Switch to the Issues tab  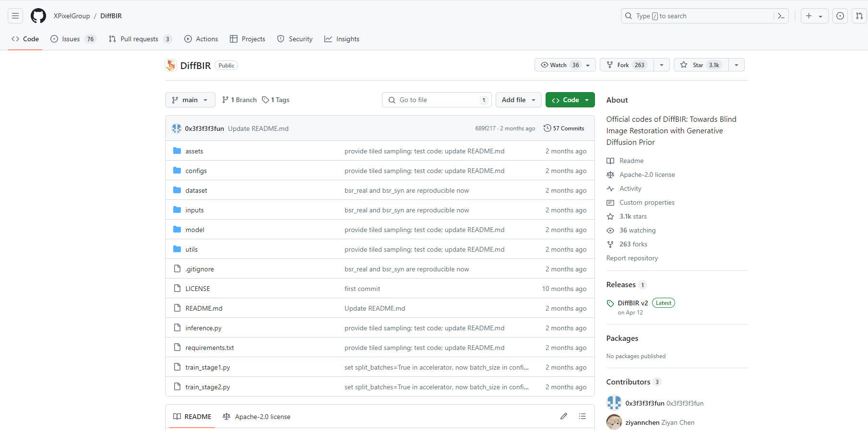[x=71, y=39]
